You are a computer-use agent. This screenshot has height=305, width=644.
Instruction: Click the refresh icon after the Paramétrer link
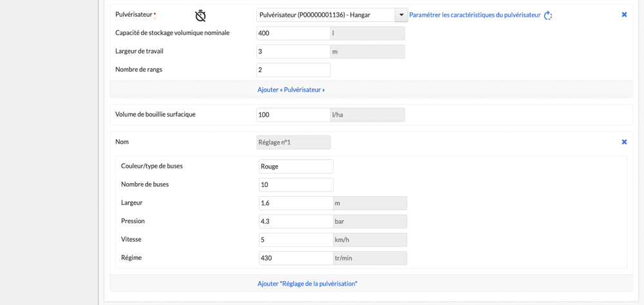(548, 15)
